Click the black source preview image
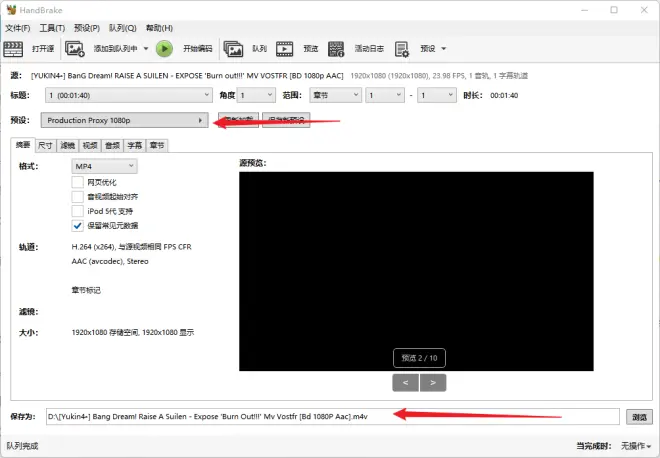Screen dimensions: 660x458 point(416,271)
